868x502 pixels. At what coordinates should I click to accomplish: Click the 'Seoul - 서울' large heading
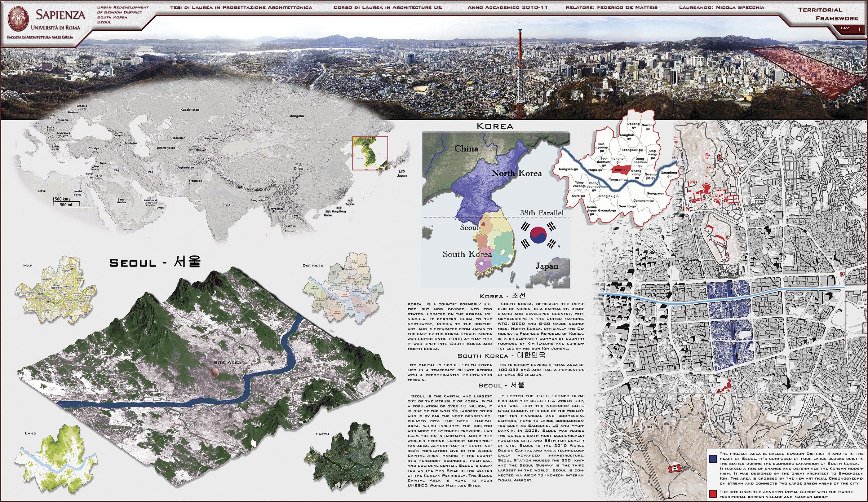[155, 262]
